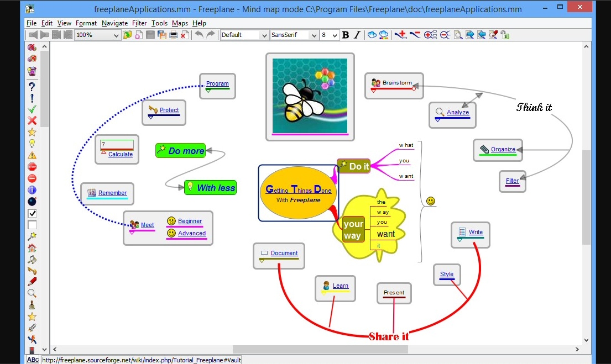Add the red X icon
The image size is (611, 364).
tap(32, 120)
